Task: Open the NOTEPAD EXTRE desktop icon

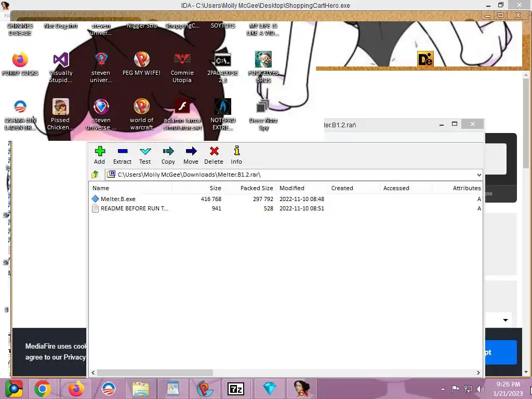Action: (x=222, y=115)
